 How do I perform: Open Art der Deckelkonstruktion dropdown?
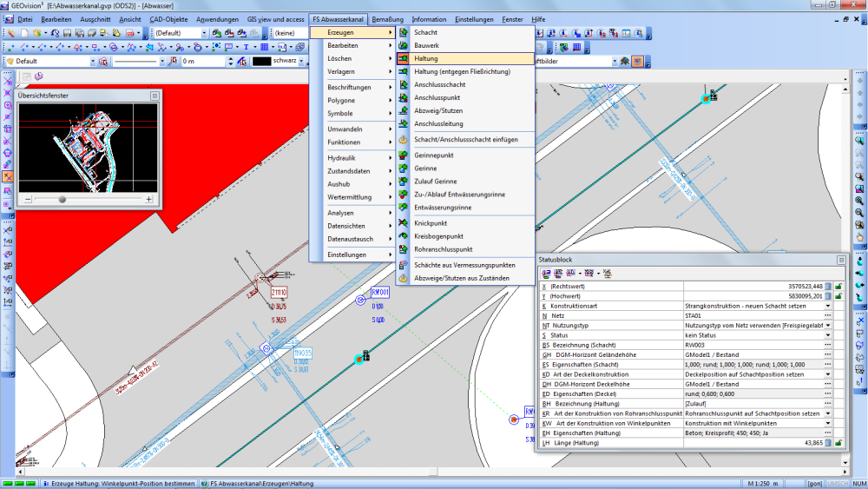828,374
